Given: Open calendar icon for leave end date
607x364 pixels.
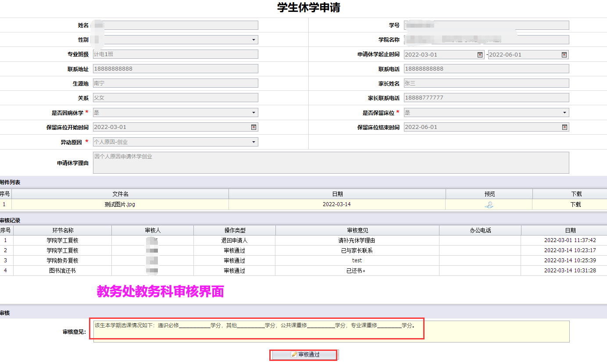Looking at the screenshot, I should point(564,55).
